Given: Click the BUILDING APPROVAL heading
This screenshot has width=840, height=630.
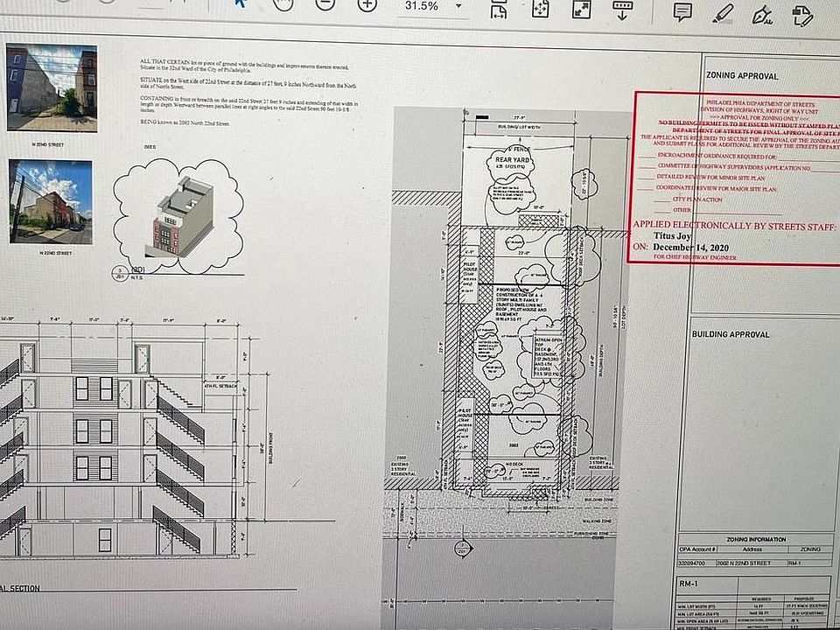Looking at the screenshot, I should coord(730,334).
